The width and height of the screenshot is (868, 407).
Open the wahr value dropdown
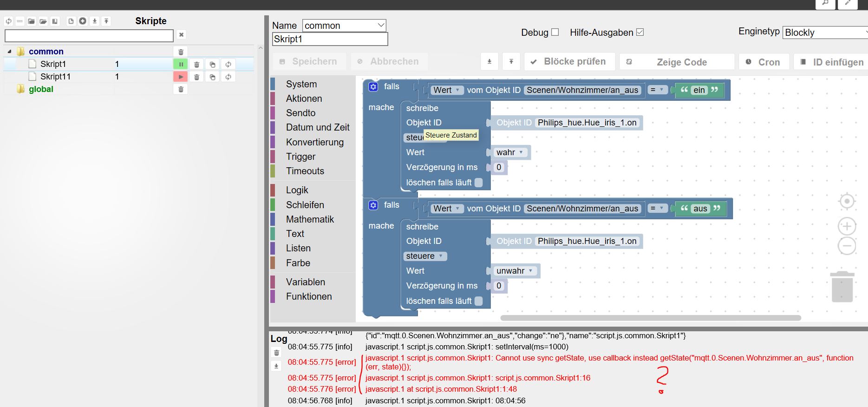(x=510, y=152)
